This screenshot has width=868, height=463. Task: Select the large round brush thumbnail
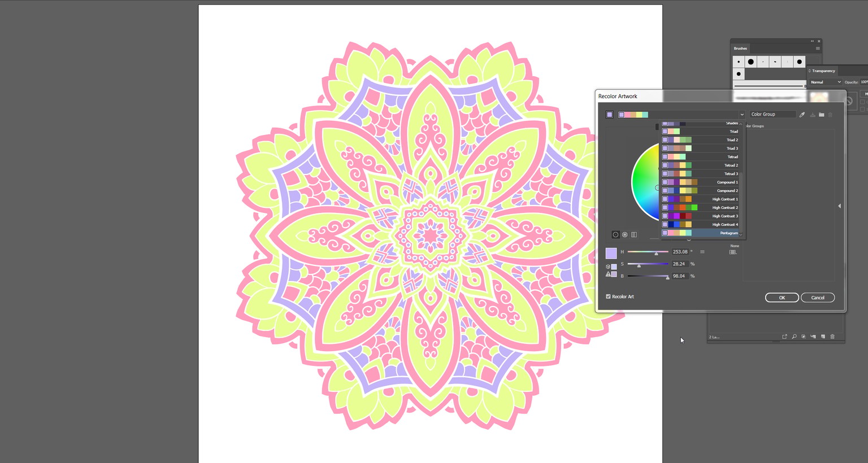pos(751,62)
